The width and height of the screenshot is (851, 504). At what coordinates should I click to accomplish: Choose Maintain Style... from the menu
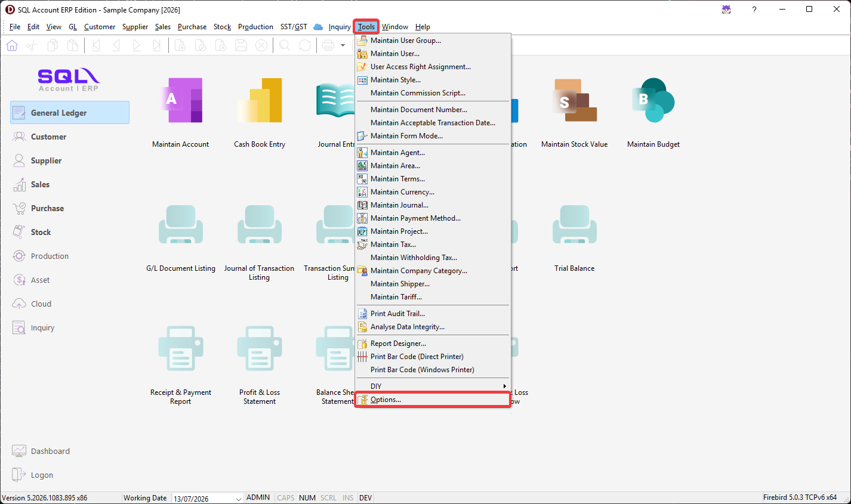click(x=433, y=80)
